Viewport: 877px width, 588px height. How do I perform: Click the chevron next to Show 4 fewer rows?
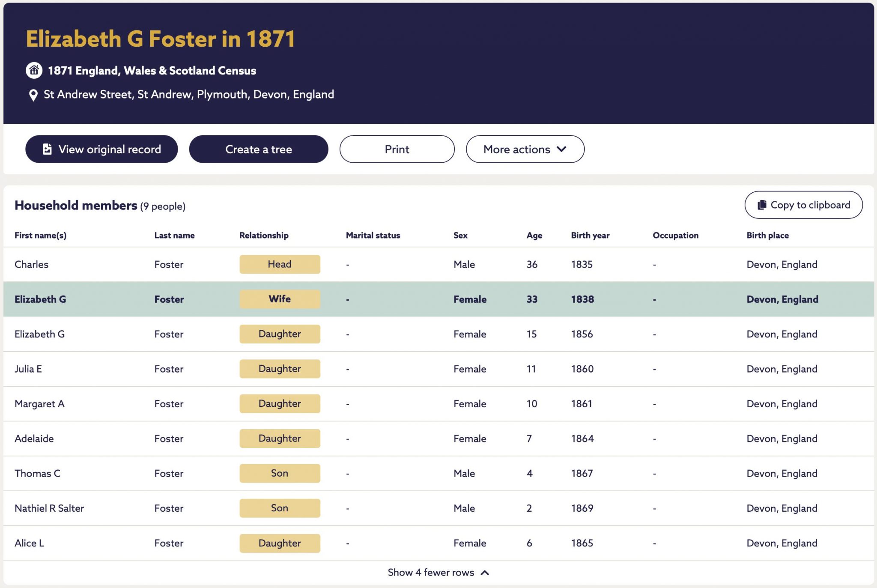tap(485, 573)
